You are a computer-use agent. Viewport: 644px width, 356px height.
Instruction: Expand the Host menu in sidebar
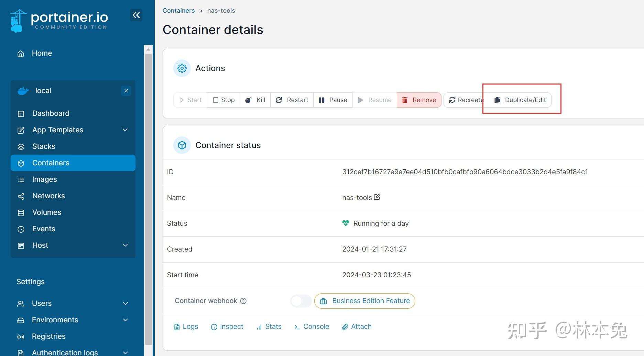point(125,245)
